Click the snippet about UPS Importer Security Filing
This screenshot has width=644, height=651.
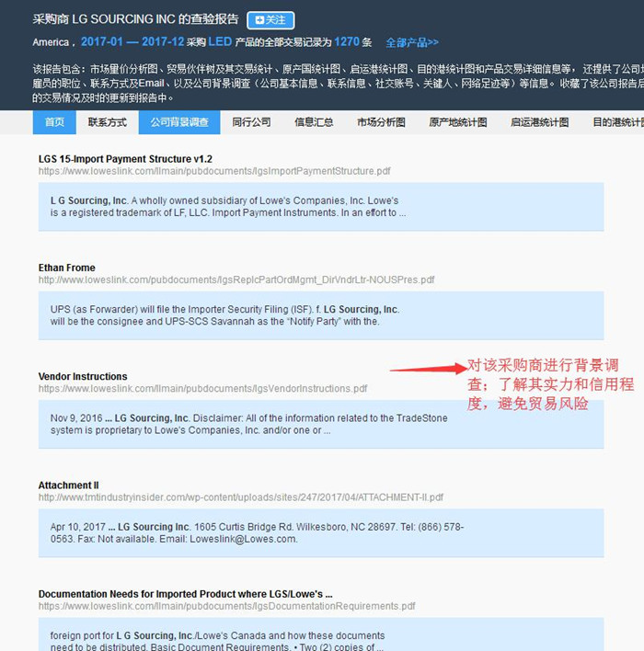click(x=321, y=315)
